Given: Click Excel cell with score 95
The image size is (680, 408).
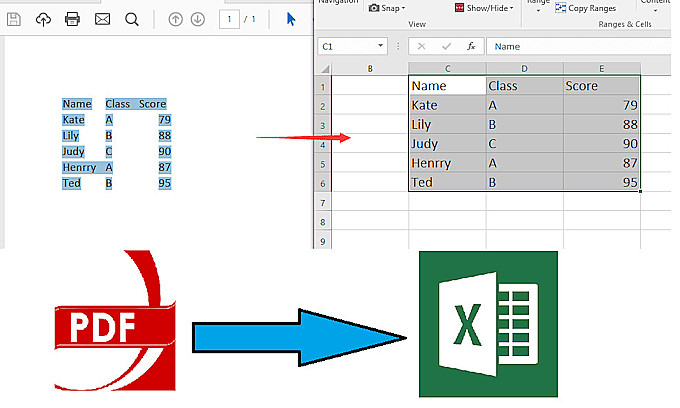Looking at the screenshot, I should (x=602, y=182).
